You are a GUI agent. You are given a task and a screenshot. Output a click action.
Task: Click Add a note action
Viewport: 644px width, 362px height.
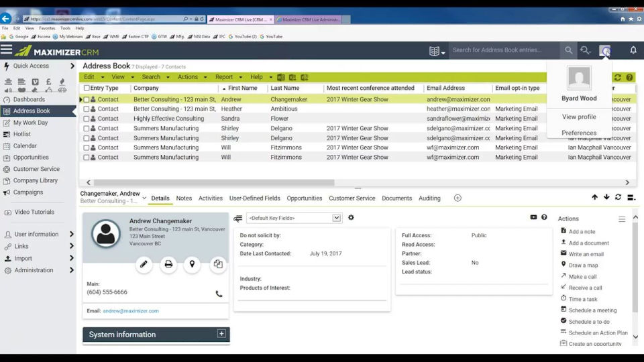[x=582, y=231]
